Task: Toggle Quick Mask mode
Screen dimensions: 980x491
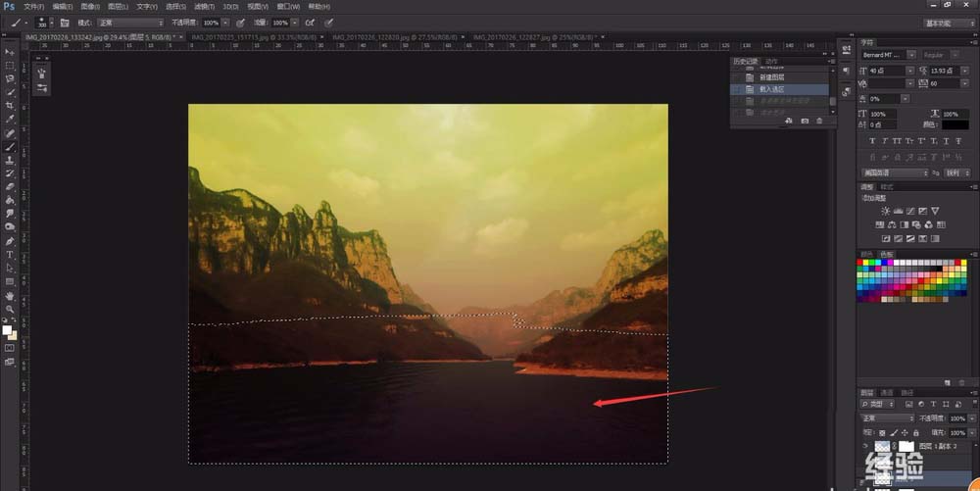Action: click(x=10, y=348)
